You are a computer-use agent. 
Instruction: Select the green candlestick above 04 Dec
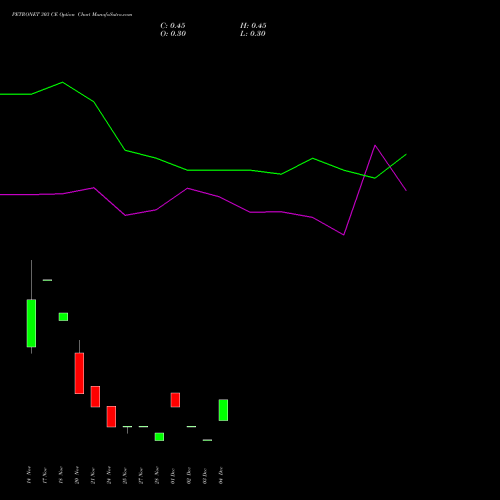223,410
